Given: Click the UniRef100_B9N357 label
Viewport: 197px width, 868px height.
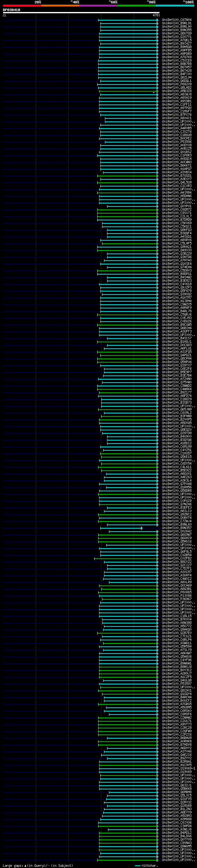Looking at the screenshot, I should tap(177, 528).
